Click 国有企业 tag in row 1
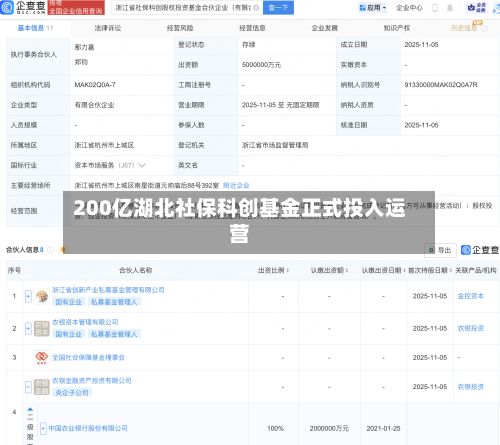The width and height of the screenshot is (500, 445). [x=69, y=302]
